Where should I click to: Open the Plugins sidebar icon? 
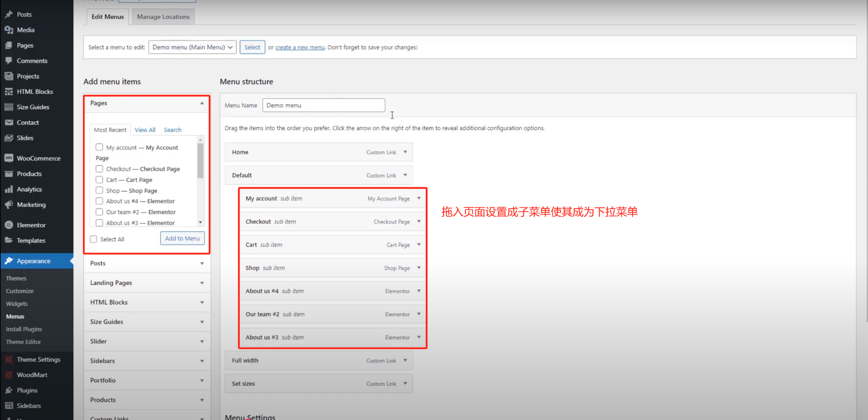click(x=9, y=390)
